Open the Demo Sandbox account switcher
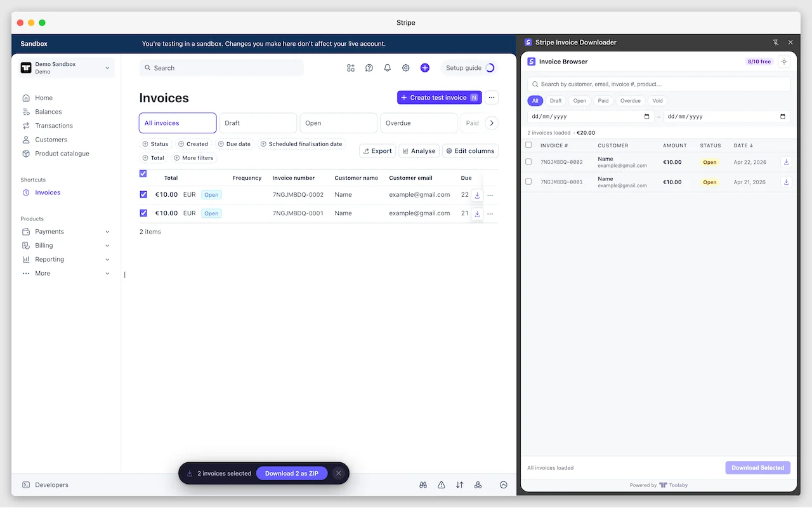The height and width of the screenshot is (508, 812). [65, 68]
